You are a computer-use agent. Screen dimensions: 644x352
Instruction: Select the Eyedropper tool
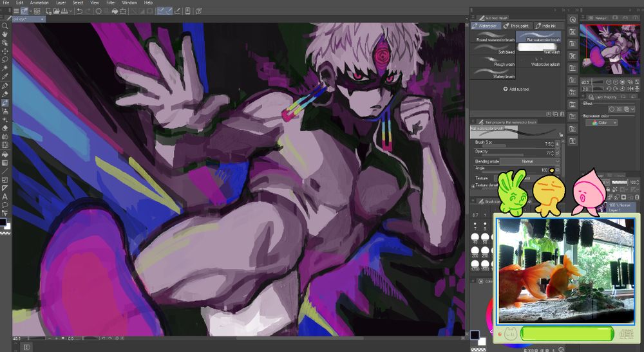(5, 77)
